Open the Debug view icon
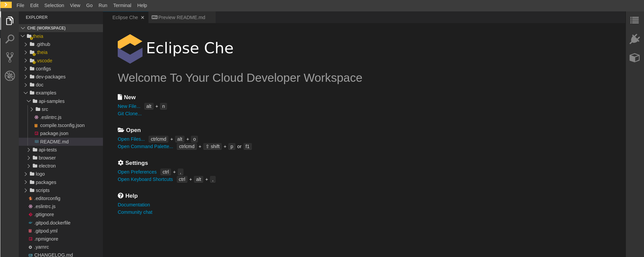The height and width of the screenshot is (257, 644). 10,76
